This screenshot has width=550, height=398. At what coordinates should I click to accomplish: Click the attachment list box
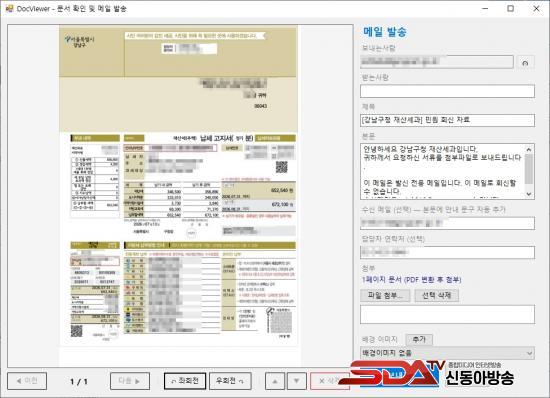(x=447, y=314)
